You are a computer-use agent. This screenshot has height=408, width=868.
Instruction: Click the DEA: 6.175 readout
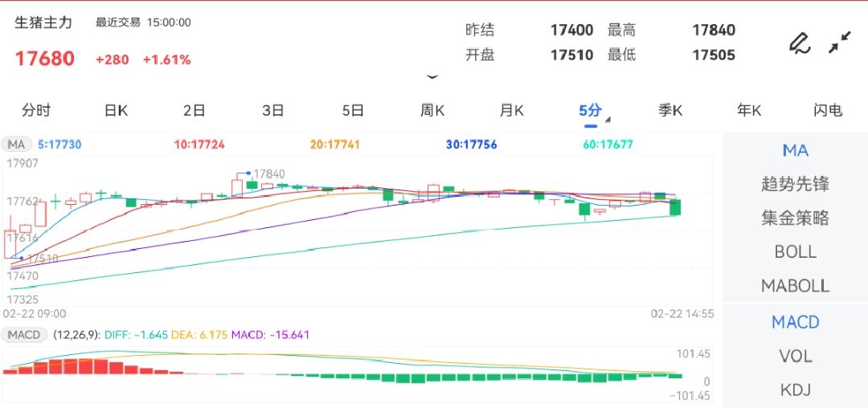(199, 334)
